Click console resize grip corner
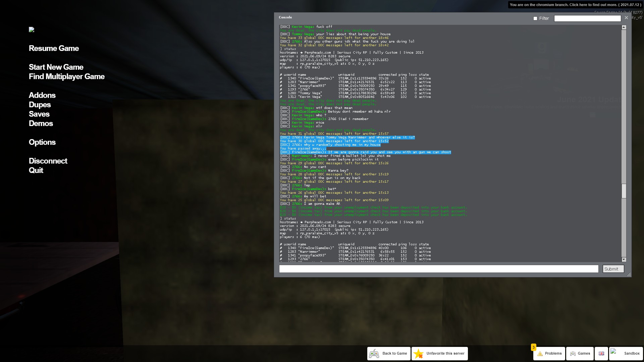Viewport: 644px width, 362px height. [629, 275]
